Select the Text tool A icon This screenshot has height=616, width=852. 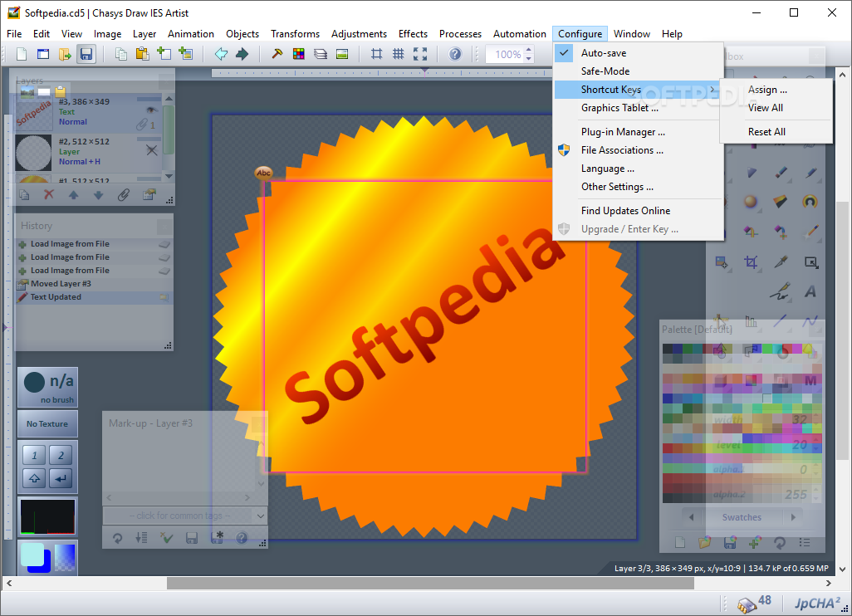coord(810,291)
